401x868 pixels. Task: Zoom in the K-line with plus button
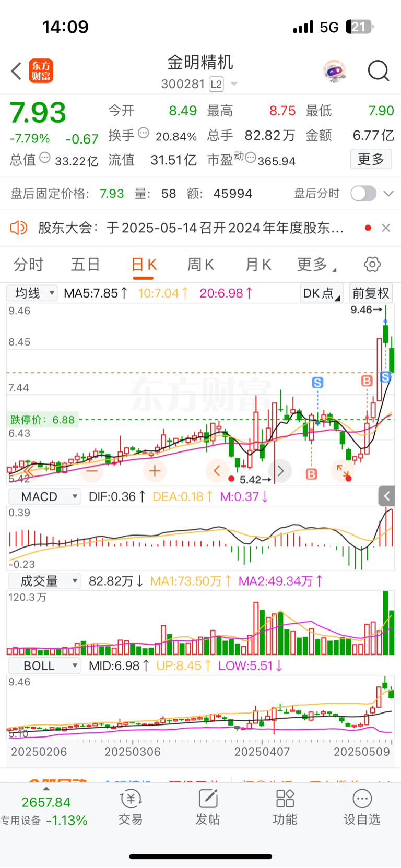click(x=155, y=471)
